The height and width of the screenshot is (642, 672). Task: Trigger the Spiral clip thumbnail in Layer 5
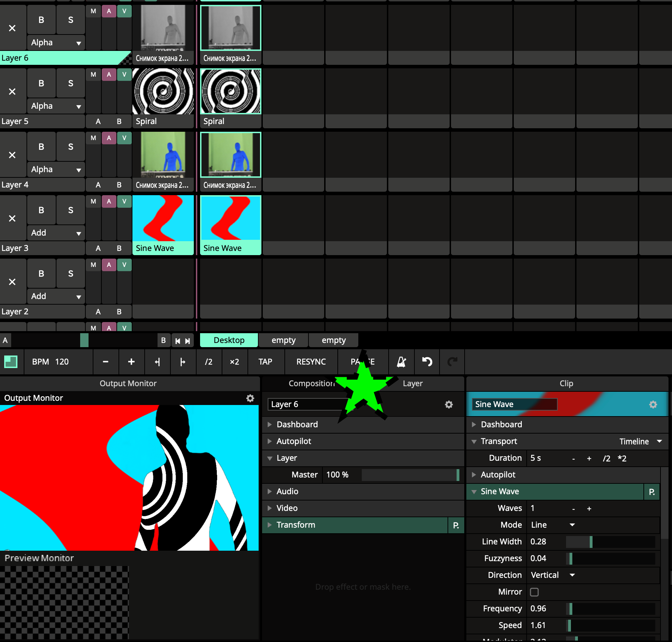(163, 91)
